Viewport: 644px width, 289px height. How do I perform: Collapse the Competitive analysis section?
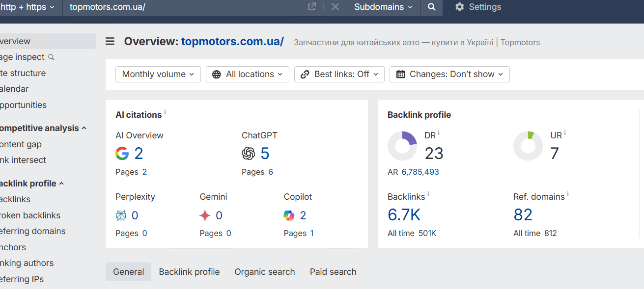84,128
